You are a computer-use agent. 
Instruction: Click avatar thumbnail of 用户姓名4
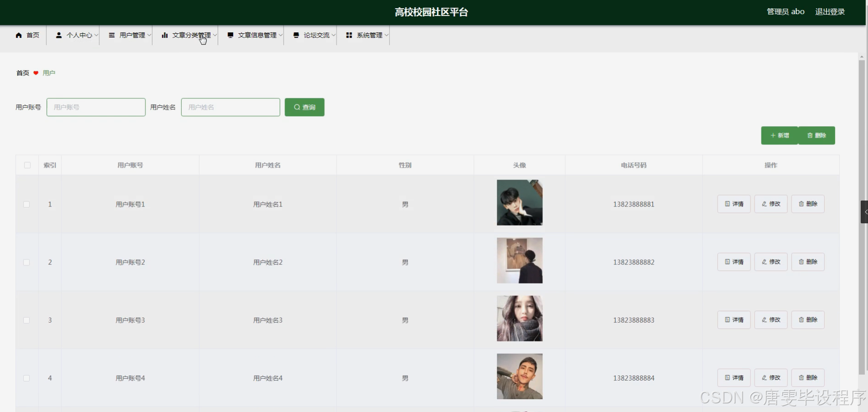pos(520,376)
